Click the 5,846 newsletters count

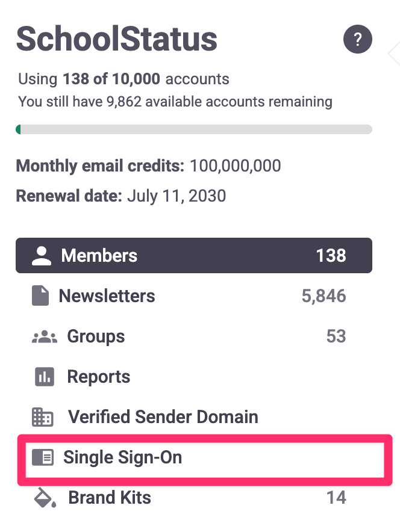[x=323, y=296]
